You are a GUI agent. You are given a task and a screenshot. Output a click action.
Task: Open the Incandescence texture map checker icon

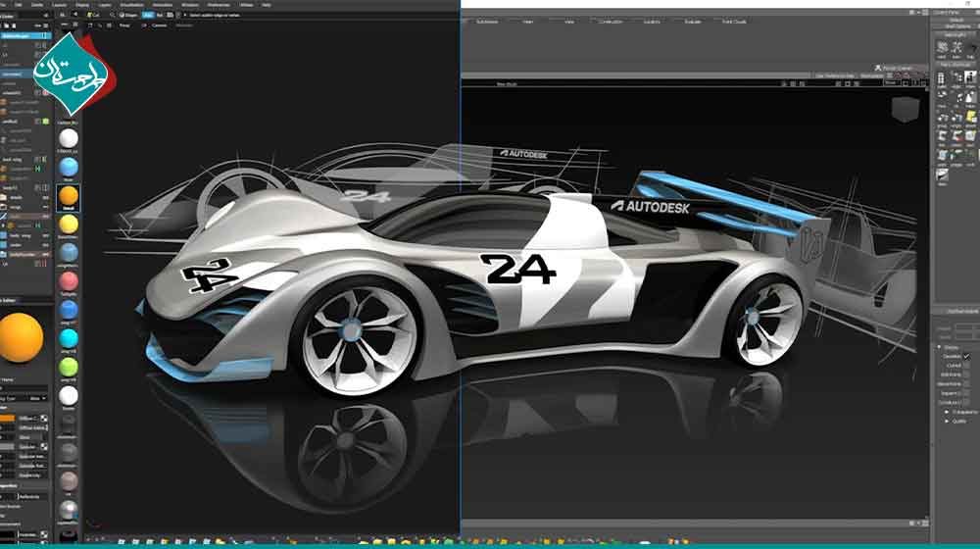pyautogui.click(x=44, y=534)
